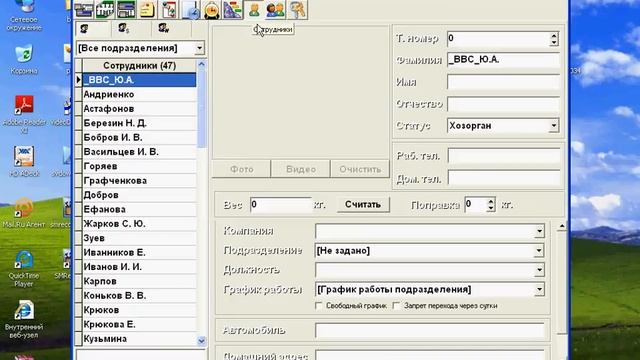Image resolution: width=640 pixels, height=360 pixels.
Task: Select employee Горяев in the list
Action: tap(139, 166)
